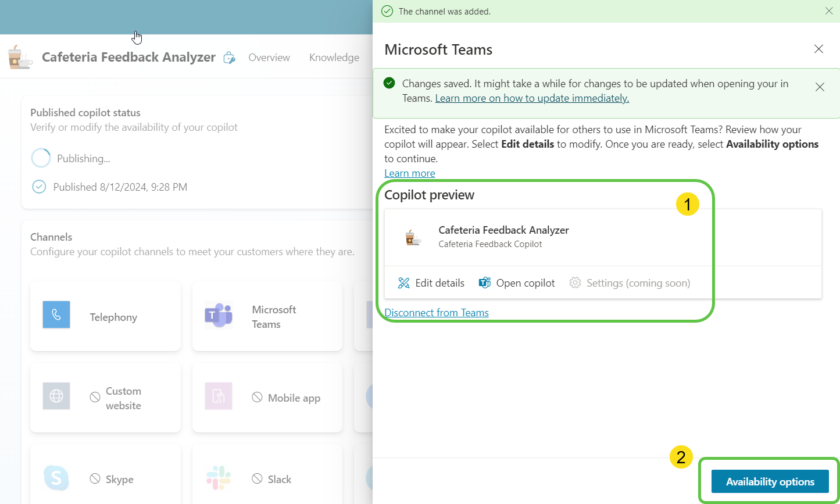Select the Custom website globe icon
Image resolution: width=840 pixels, height=504 pixels.
56,396
